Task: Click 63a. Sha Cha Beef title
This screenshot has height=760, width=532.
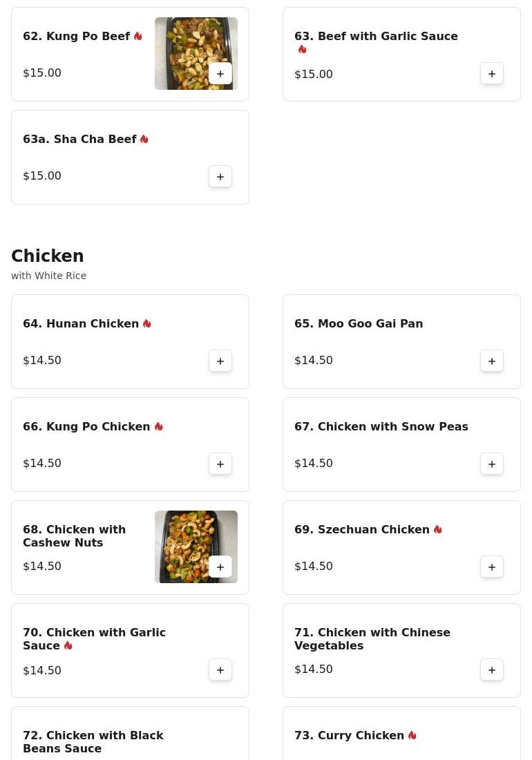Action: pos(79,140)
